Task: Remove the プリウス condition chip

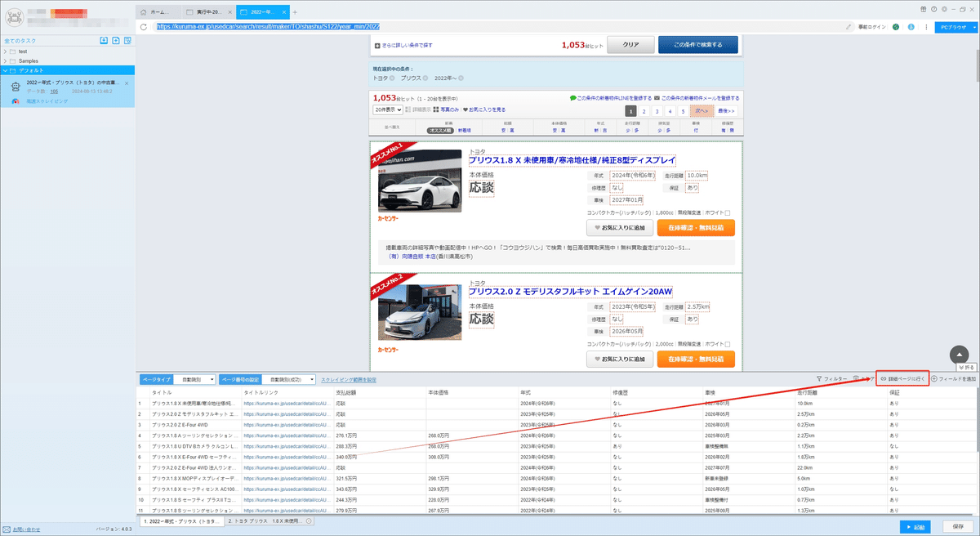Action: tap(426, 78)
